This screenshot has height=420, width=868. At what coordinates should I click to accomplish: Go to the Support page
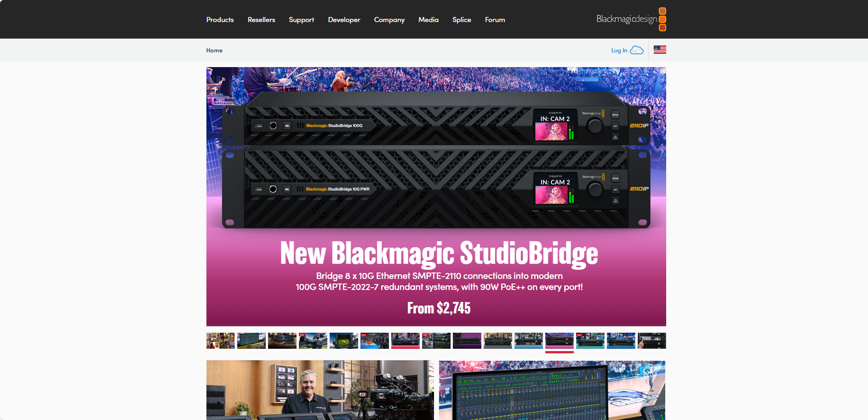tap(302, 20)
